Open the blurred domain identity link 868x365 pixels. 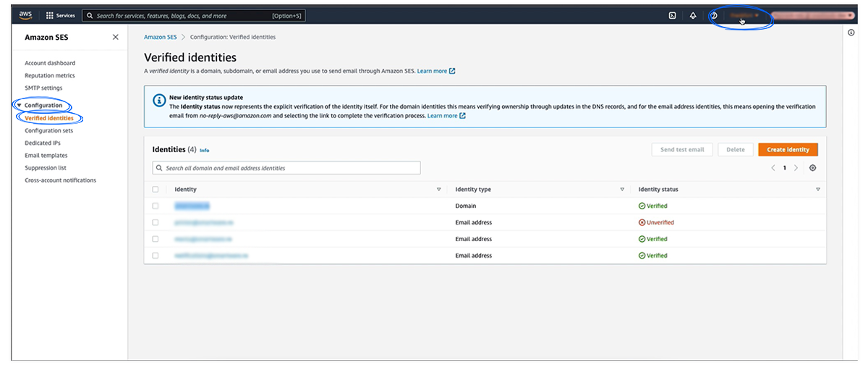192,206
